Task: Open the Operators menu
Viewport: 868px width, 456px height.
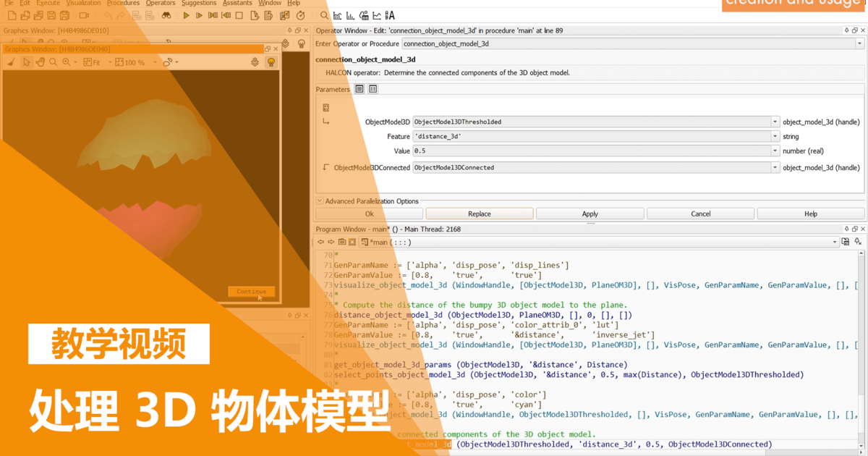Action: [161, 3]
